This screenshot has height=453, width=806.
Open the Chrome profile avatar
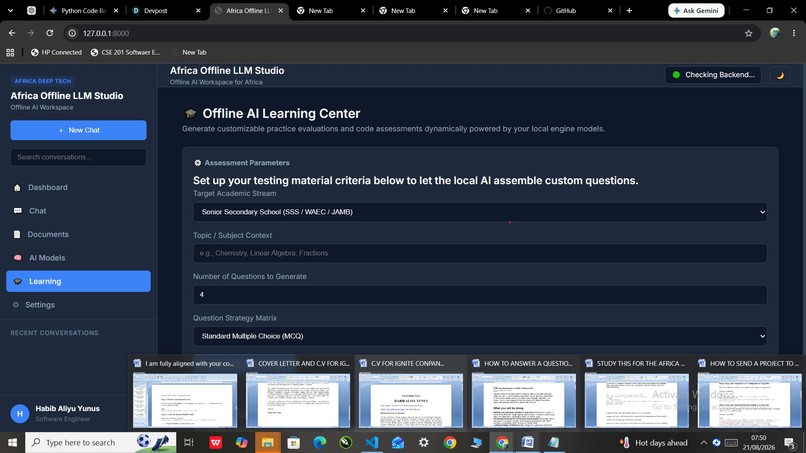click(x=775, y=33)
